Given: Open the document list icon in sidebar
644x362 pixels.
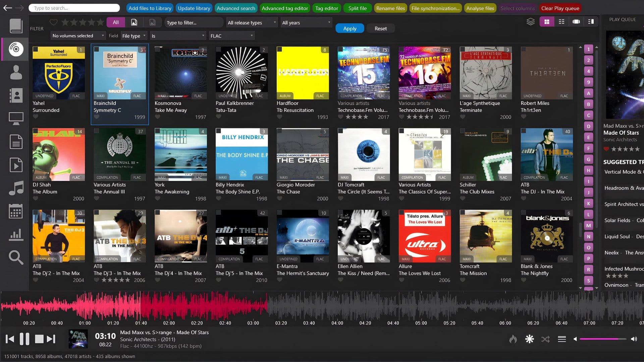Looking at the screenshot, I should [x=16, y=142].
